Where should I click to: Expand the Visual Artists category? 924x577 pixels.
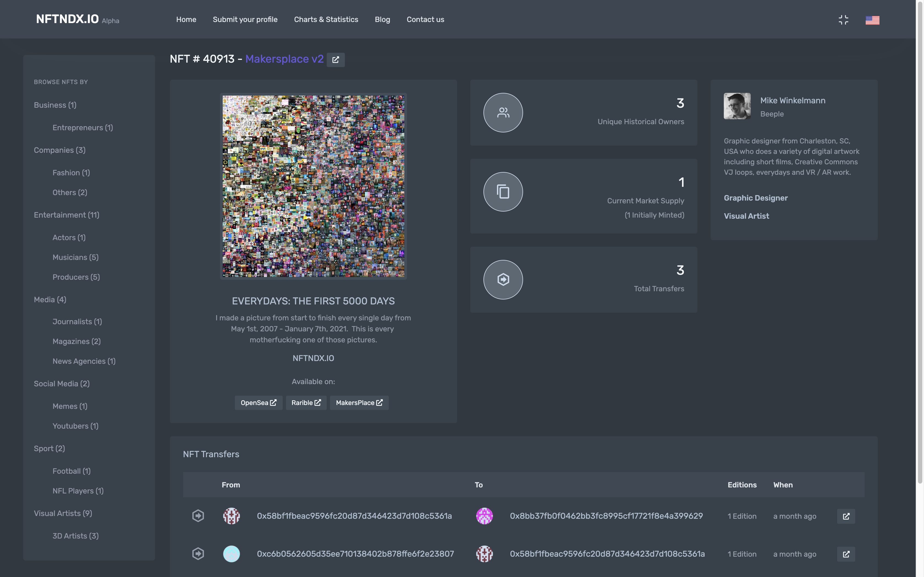tap(63, 513)
